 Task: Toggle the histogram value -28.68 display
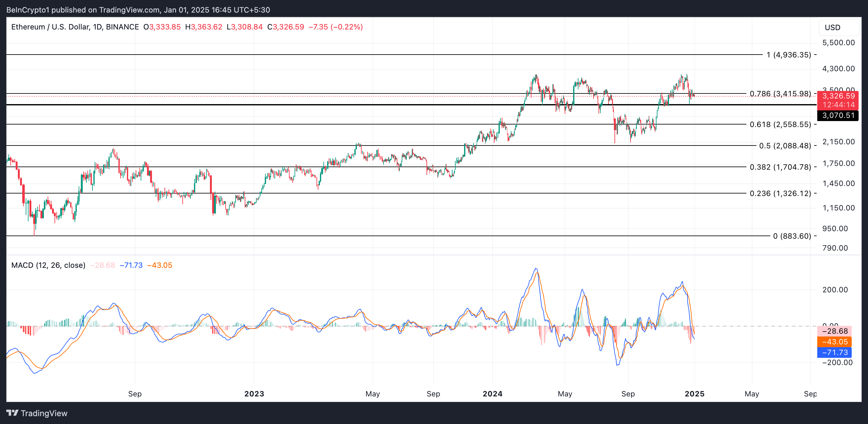835,331
